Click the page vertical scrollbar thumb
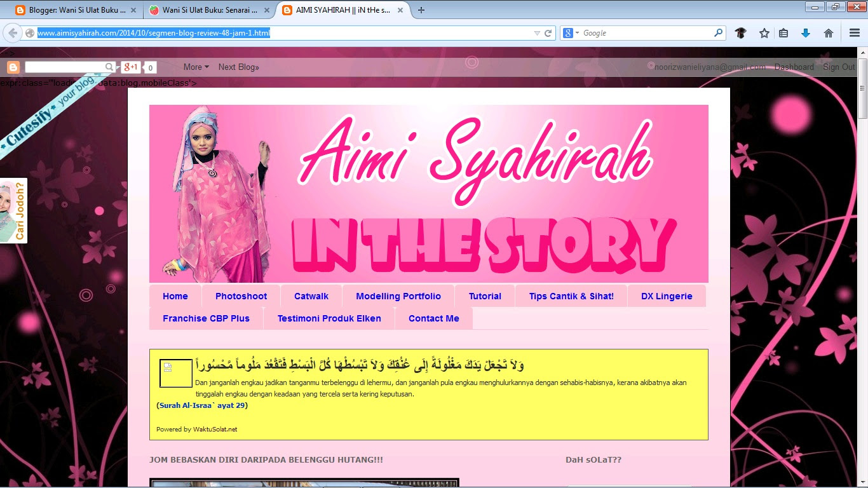This screenshot has height=488, width=868. 862,88
